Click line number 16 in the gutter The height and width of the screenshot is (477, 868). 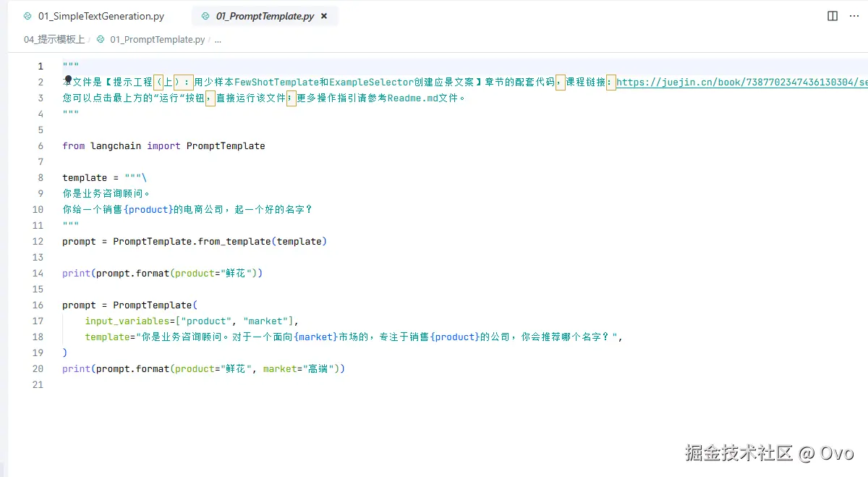tap(38, 305)
